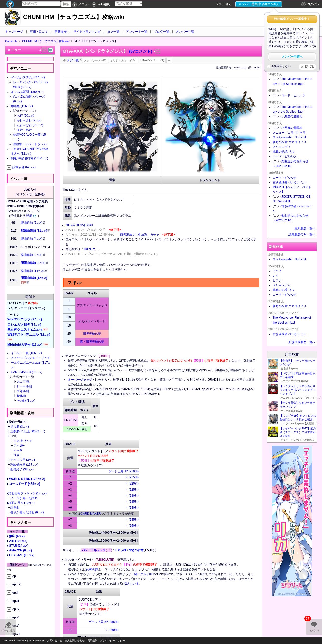Screen dimensions: 322x644
Task: Open the 楽曲一覧 sidebar link
Action: coord(15,422)
